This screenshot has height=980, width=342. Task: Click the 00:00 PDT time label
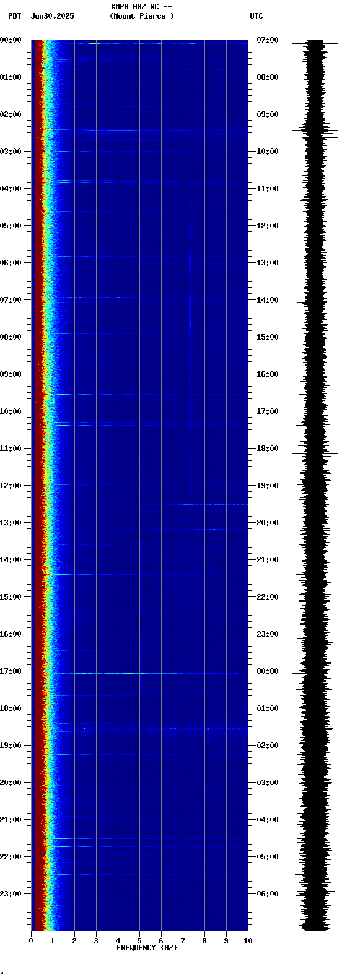11,40
